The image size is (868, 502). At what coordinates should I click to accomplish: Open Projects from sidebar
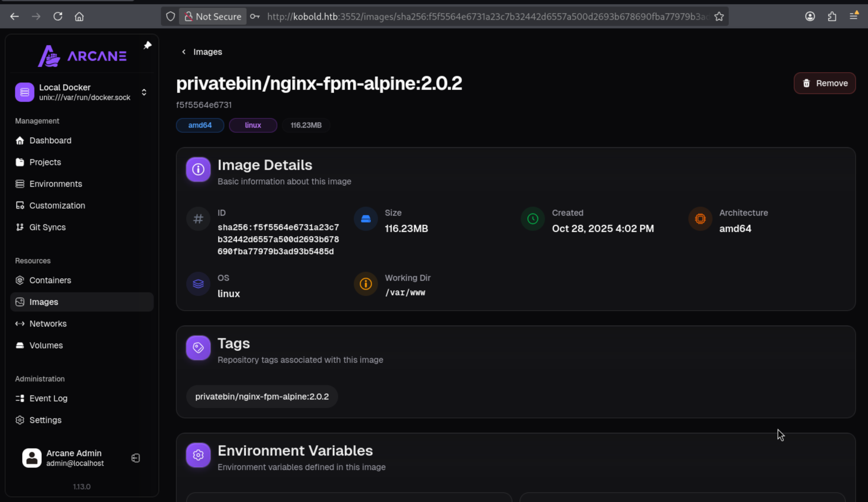click(45, 162)
